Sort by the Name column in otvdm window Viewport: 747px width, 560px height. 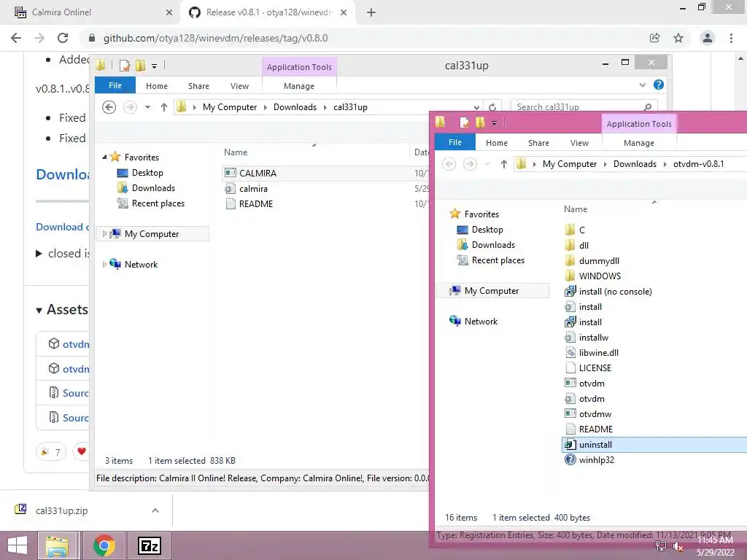click(576, 209)
